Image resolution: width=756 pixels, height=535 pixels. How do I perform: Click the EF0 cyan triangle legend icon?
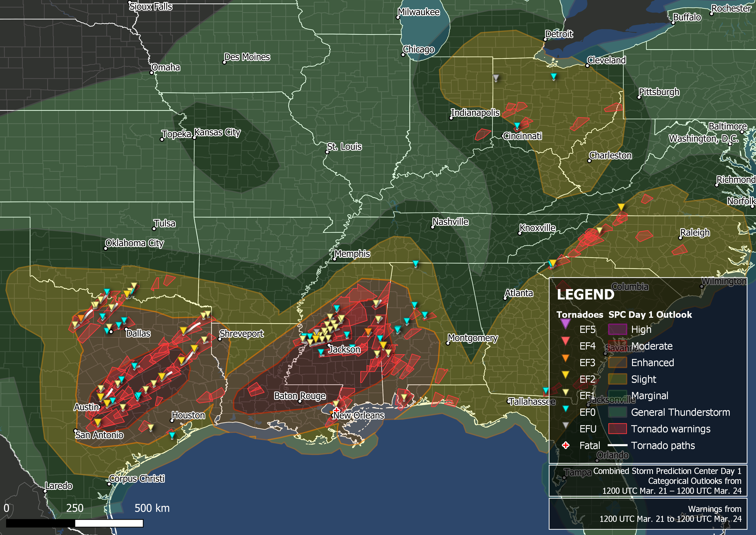click(565, 409)
